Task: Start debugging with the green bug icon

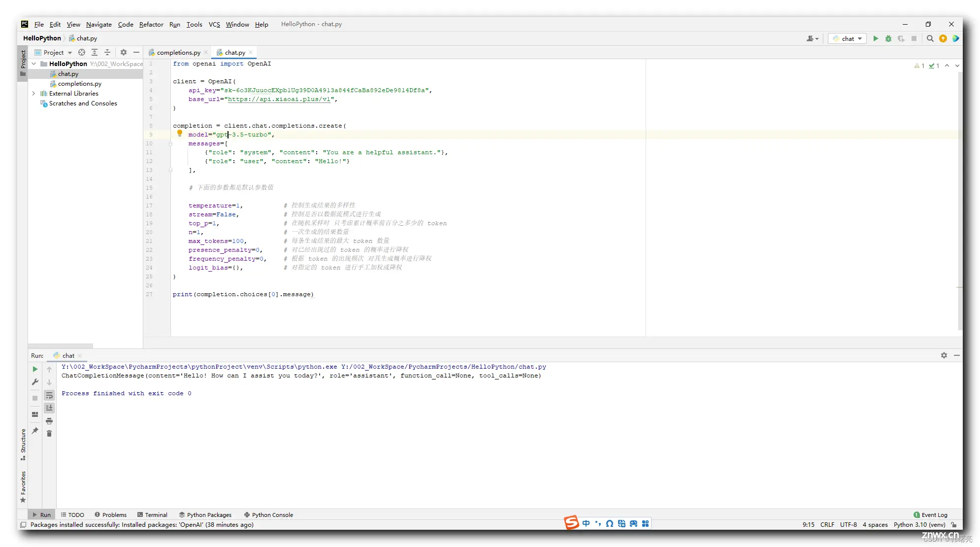Action: tap(888, 38)
